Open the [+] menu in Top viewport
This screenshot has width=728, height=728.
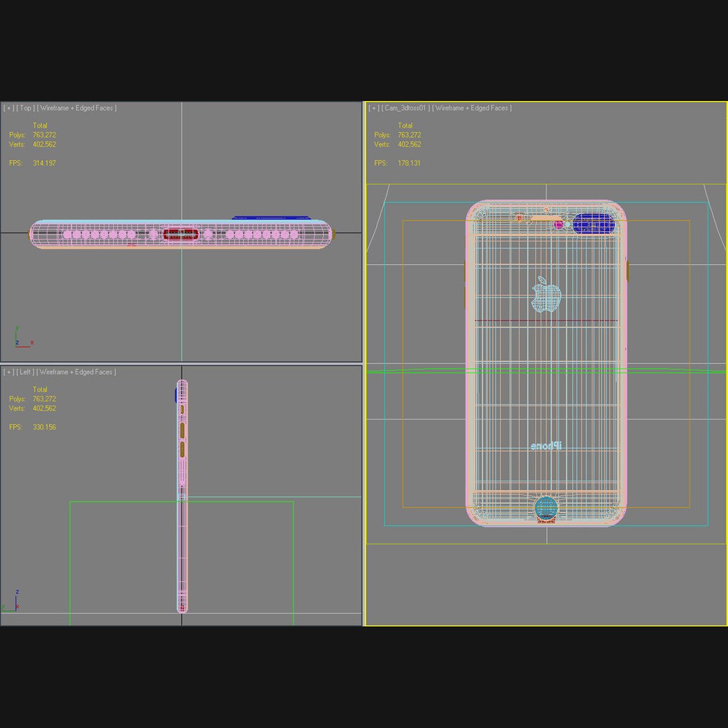(8, 108)
